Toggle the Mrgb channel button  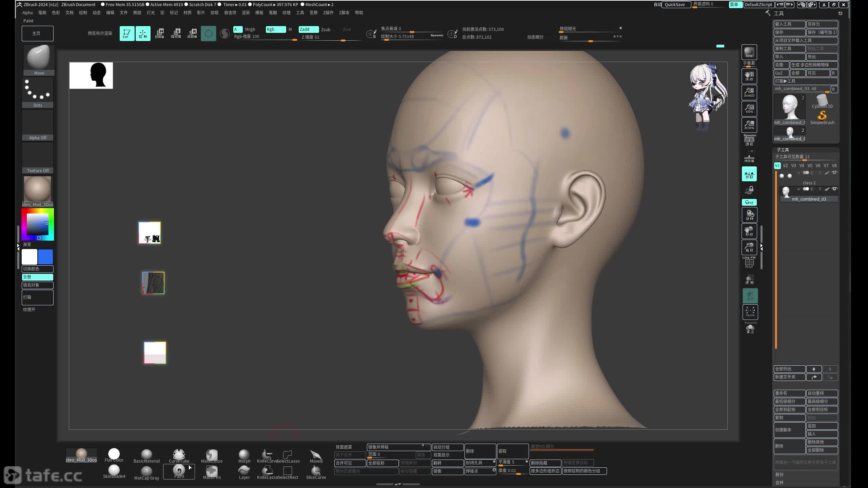(x=250, y=29)
